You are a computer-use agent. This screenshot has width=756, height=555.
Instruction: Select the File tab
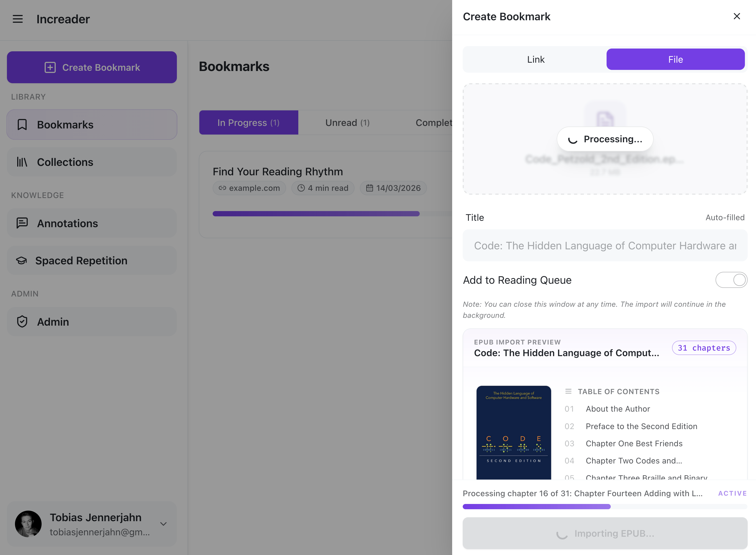pos(675,59)
